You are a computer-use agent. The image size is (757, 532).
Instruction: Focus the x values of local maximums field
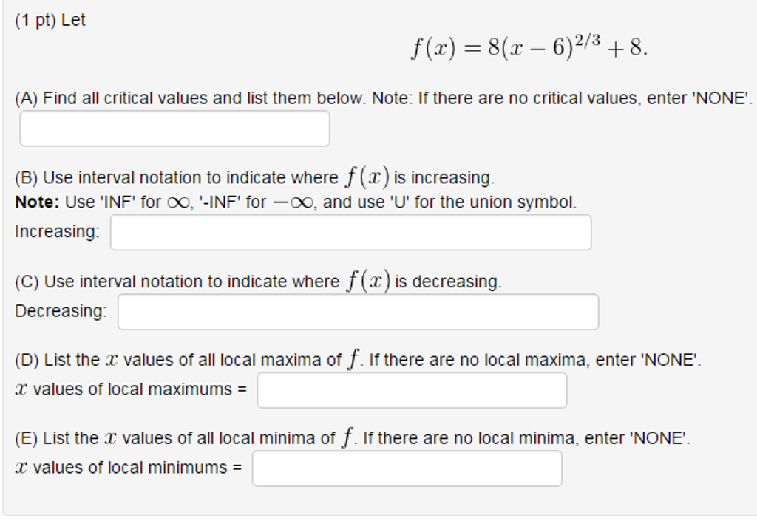pos(412,389)
